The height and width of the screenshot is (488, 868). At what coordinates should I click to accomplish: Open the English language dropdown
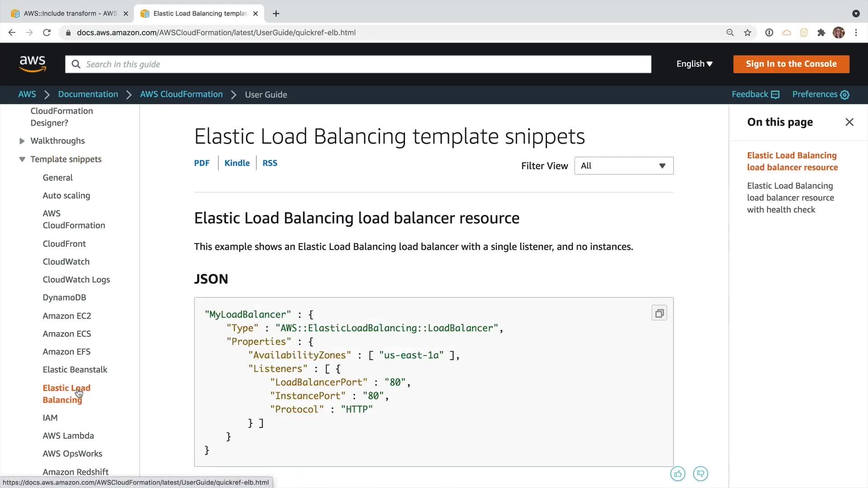point(694,64)
